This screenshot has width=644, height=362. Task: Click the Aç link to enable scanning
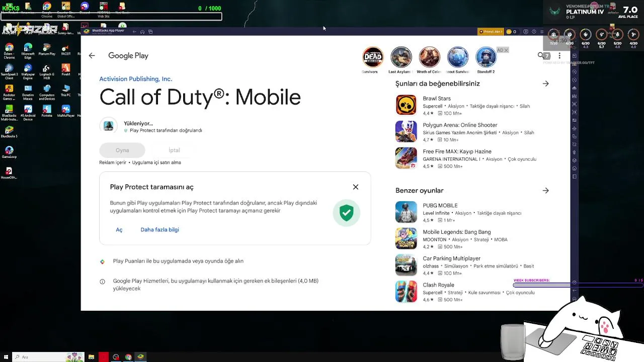[x=119, y=230]
